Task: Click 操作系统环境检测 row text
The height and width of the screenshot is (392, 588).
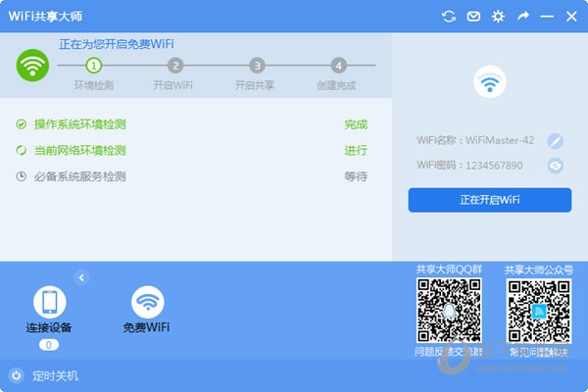Action: click(80, 124)
